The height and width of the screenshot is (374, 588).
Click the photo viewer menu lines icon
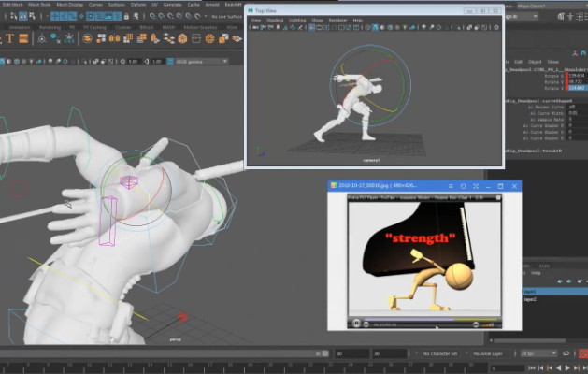coord(451,186)
